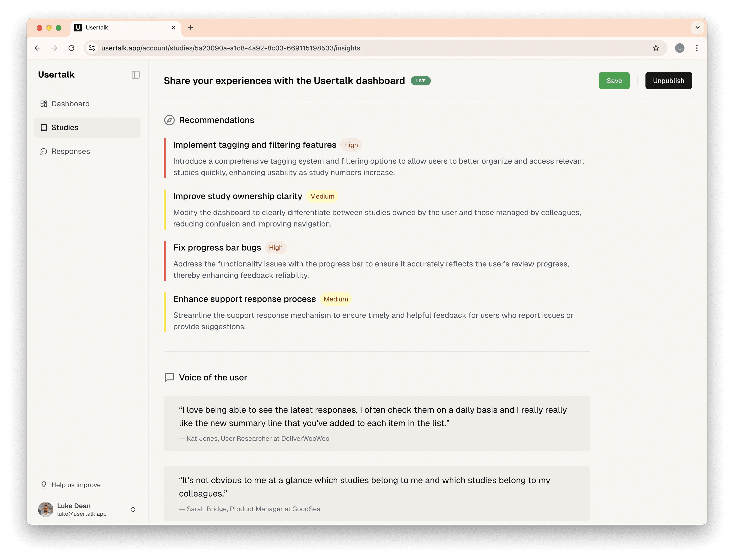The width and height of the screenshot is (734, 560).
Task: Click the Usertalk tab favicon
Action: tap(78, 28)
